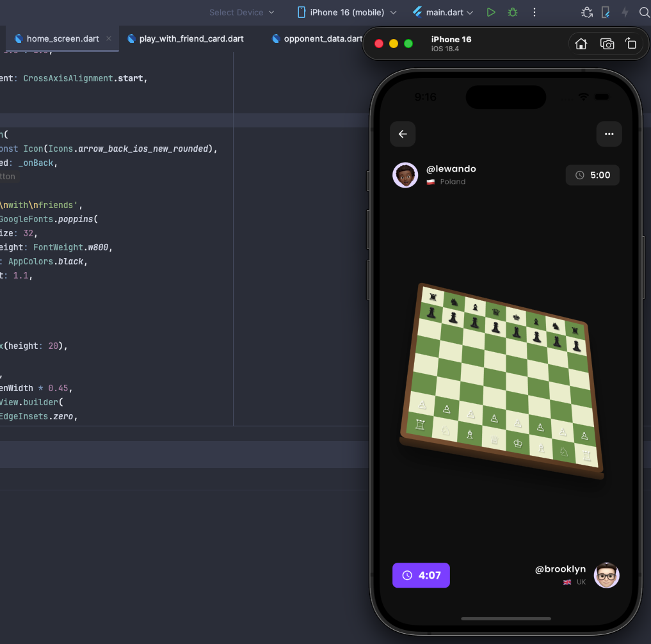Run the Flutter app with the green Run icon
The height and width of the screenshot is (644, 651).
(490, 12)
